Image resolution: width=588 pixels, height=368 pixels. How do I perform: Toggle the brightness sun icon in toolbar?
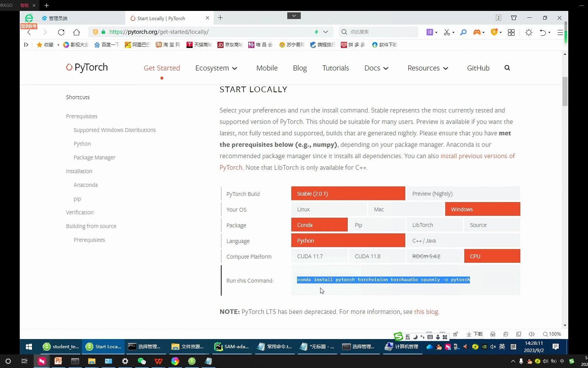point(529,32)
